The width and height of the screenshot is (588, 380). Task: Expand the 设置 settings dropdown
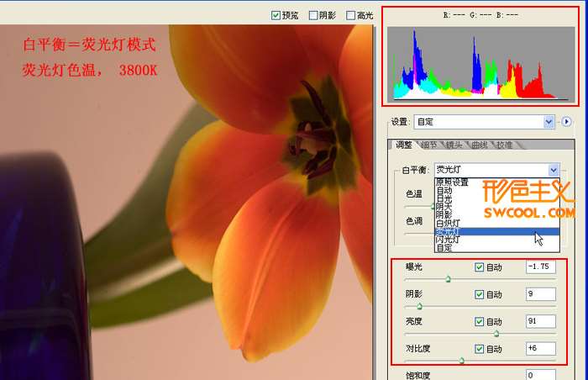549,122
